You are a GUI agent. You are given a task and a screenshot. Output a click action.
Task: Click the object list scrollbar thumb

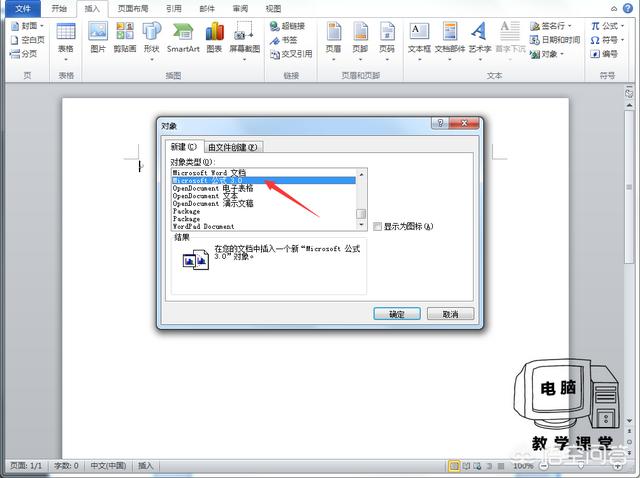(361, 214)
